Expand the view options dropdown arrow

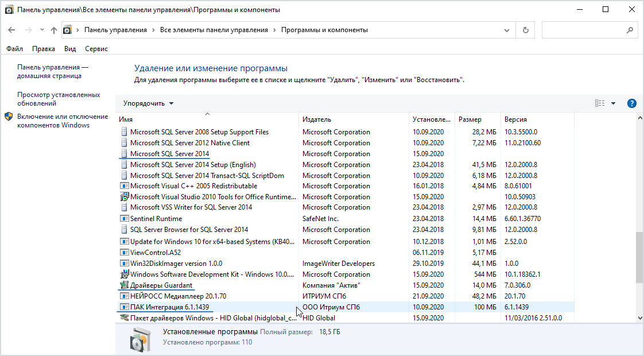[x=613, y=103]
